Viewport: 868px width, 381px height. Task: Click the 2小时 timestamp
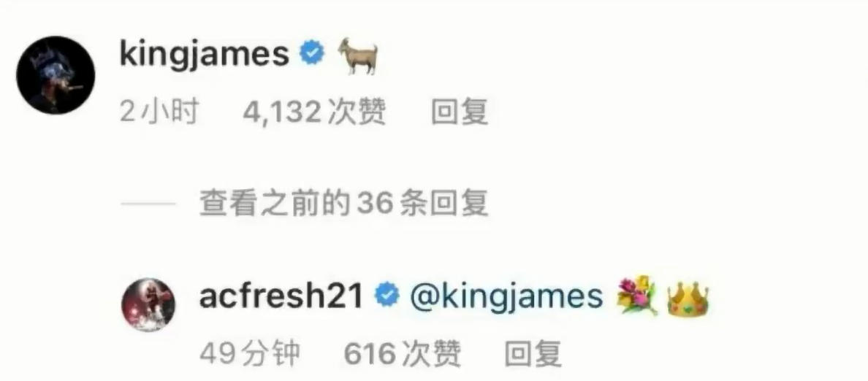tap(159, 113)
